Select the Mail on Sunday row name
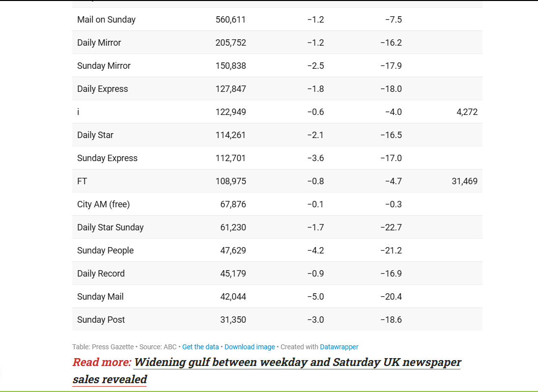This screenshot has width=538, height=392. [x=106, y=20]
